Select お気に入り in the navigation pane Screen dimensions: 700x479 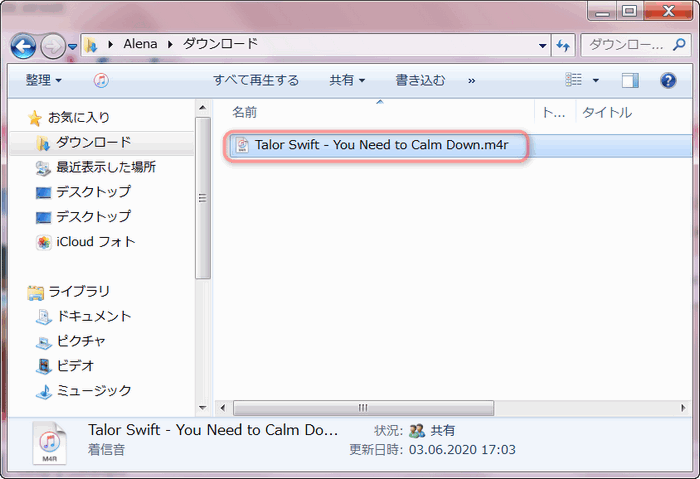(79, 117)
